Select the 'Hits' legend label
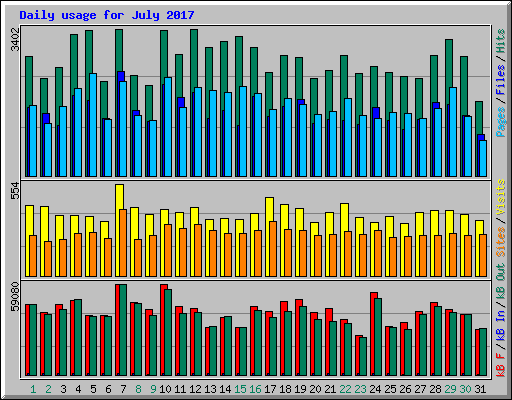This screenshot has width=512, height=400. tap(501, 41)
